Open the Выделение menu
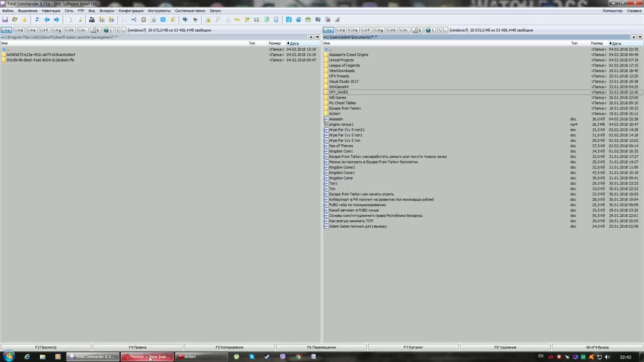This screenshot has height=362, width=644. click(28, 11)
